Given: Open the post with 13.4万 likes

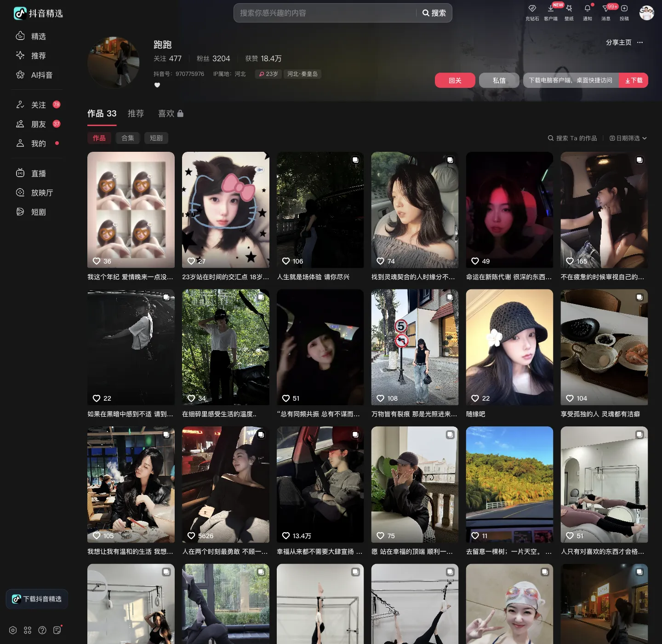Looking at the screenshot, I should [x=320, y=485].
